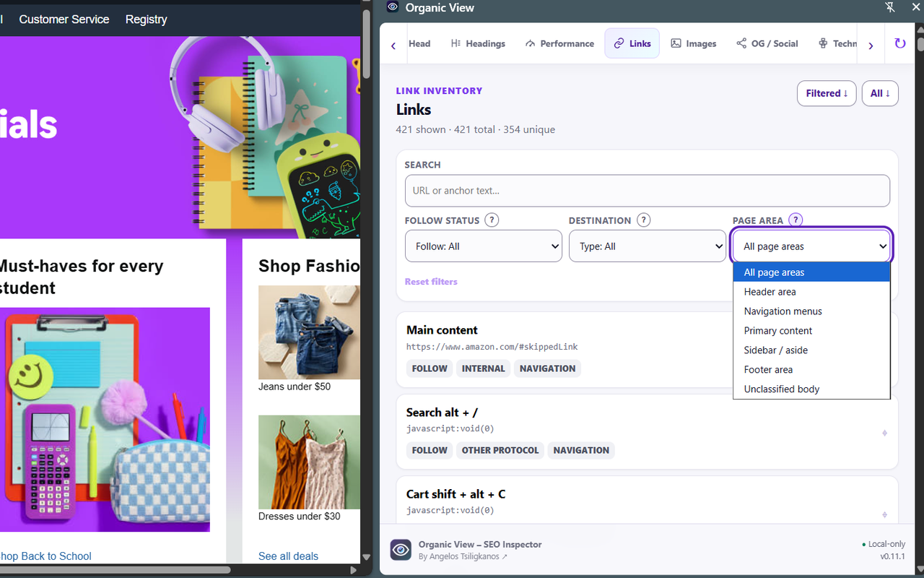
Task: Click the Jeans under $50 caption
Action: [x=295, y=387]
